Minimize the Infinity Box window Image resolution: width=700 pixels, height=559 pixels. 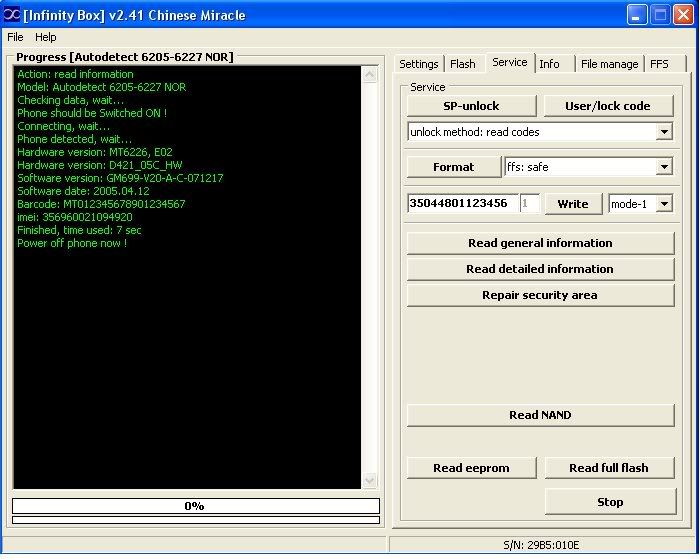[x=637, y=15]
